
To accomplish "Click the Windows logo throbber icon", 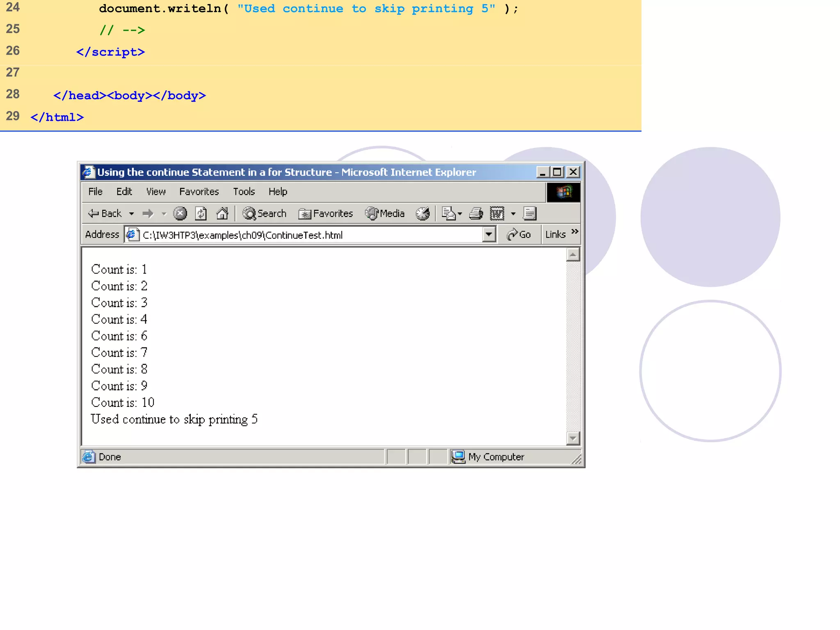I will (564, 192).
